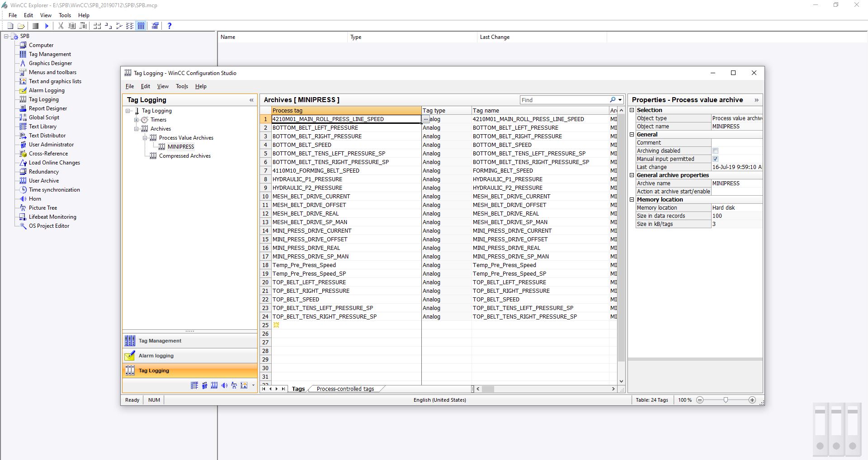868x460 pixels.
Task: Select User Administrator in the project tree
Action: [51, 145]
